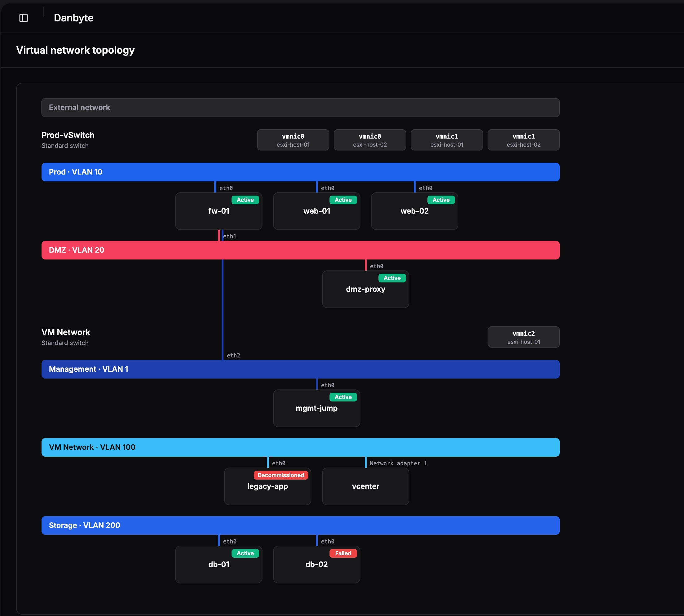This screenshot has height=616, width=684.
Task: Select the Prod · VLAN 10 bar
Action: pyautogui.click(x=300, y=172)
